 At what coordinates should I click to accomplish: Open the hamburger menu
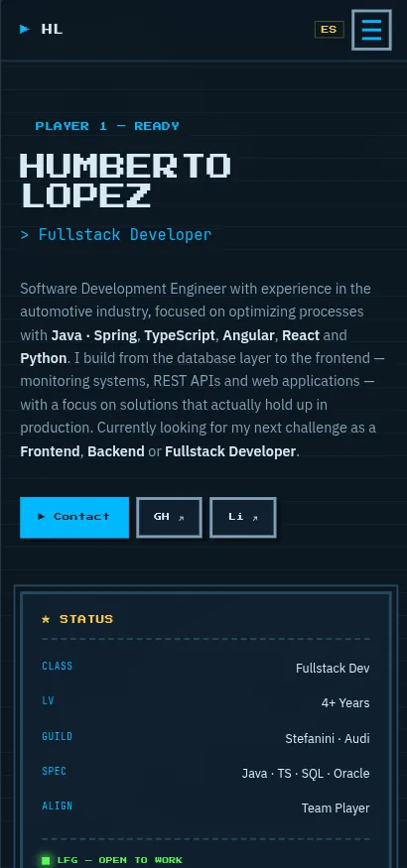(371, 30)
